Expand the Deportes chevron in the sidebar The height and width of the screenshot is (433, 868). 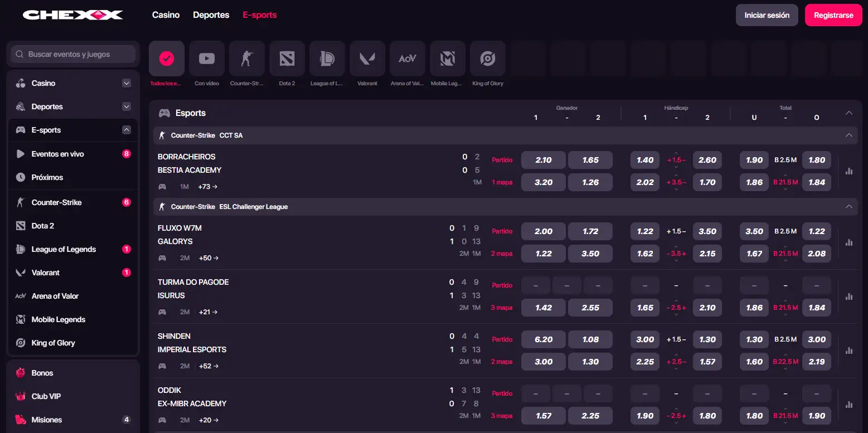[127, 106]
